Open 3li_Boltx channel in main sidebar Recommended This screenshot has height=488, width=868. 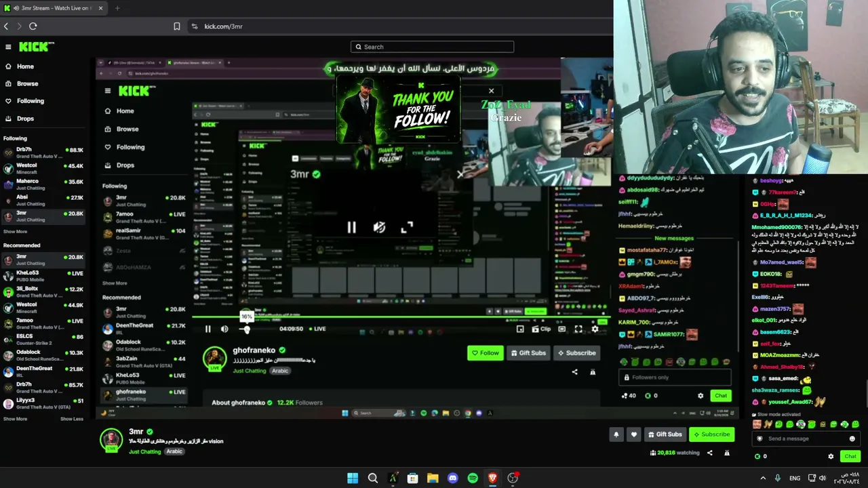(x=44, y=292)
